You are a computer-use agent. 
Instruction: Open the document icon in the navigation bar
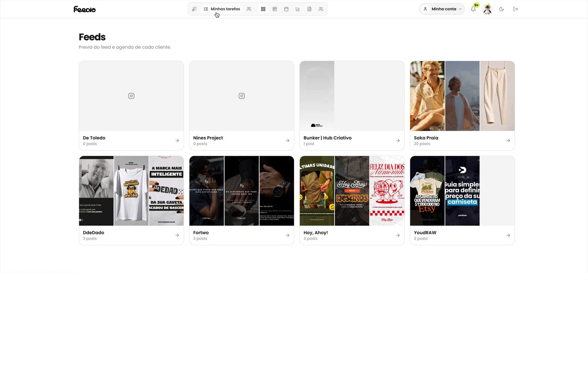coord(310,9)
